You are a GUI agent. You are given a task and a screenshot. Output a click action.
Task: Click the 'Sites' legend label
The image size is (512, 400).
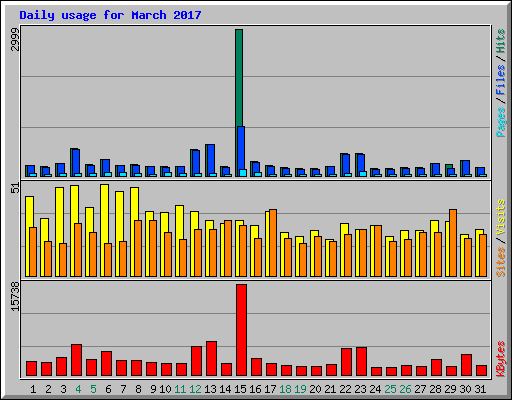(x=500, y=262)
